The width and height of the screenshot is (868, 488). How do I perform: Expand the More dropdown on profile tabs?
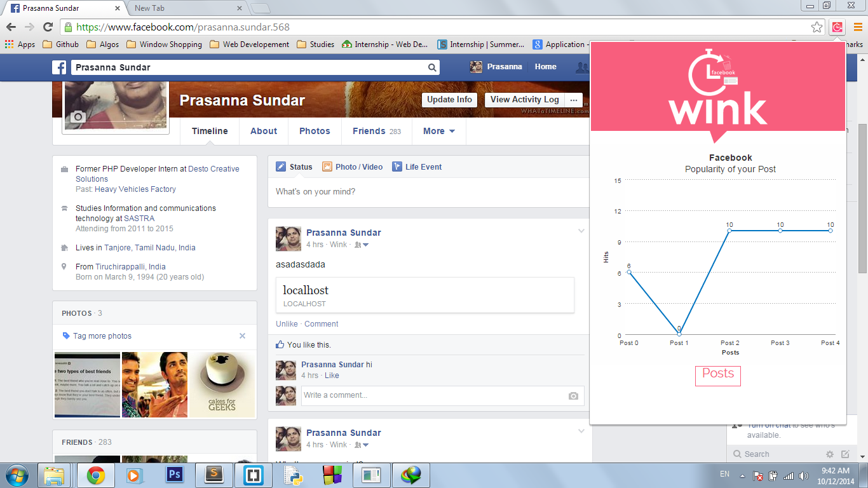pyautogui.click(x=439, y=132)
